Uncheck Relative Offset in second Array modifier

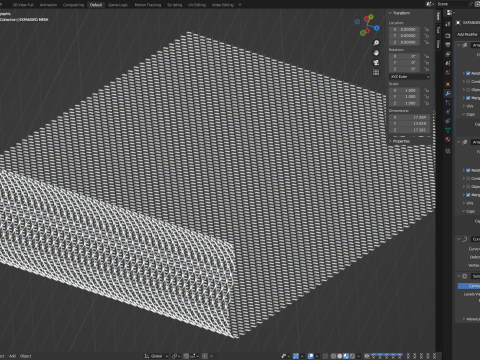[468, 170]
